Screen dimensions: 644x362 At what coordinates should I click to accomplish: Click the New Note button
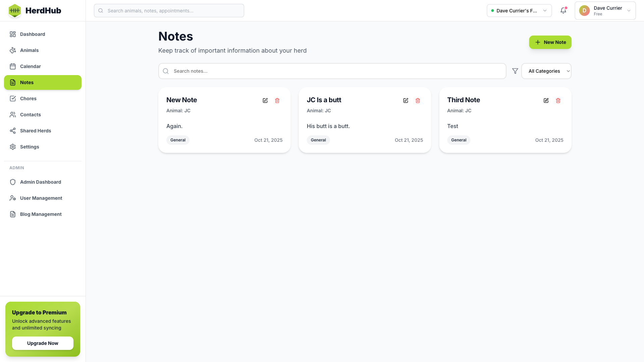[x=550, y=42]
